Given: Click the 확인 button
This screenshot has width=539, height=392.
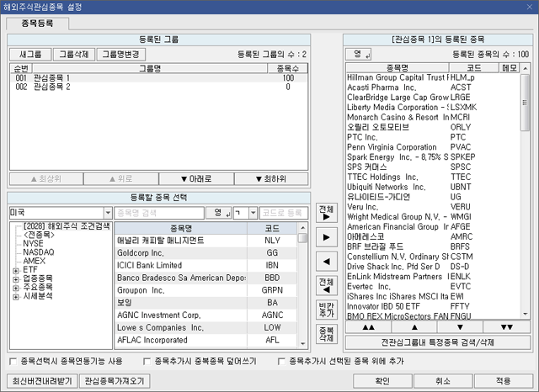Looking at the screenshot, I should [382, 381].
